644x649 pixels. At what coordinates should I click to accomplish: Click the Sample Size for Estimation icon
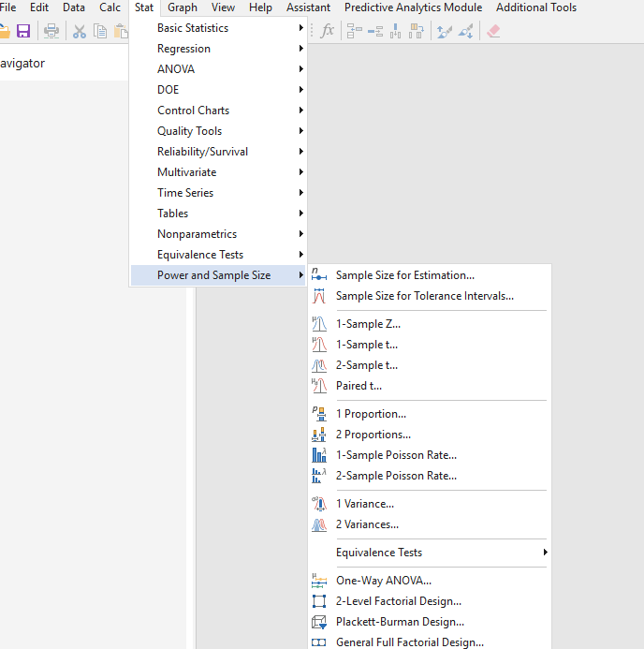(319, 275)
